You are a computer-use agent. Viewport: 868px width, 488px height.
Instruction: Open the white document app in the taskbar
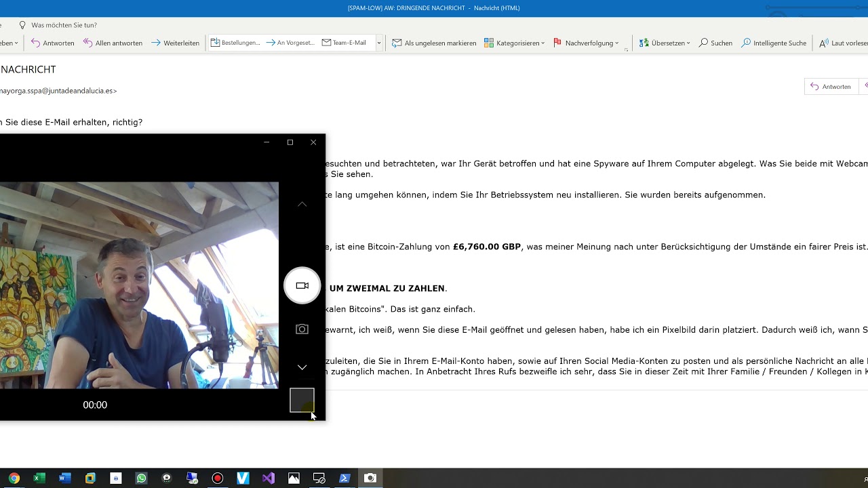click(x=116, y=479)
